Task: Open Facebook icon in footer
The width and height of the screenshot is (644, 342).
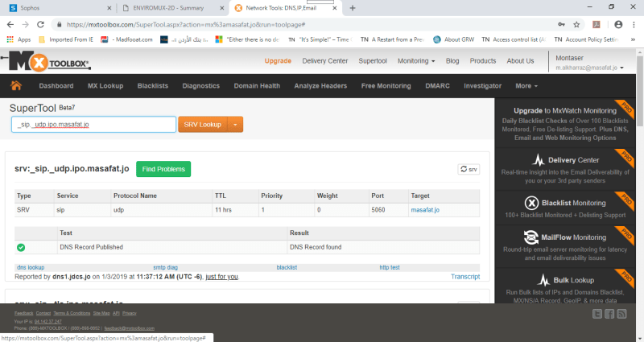Action: click(x=609, y=314)
